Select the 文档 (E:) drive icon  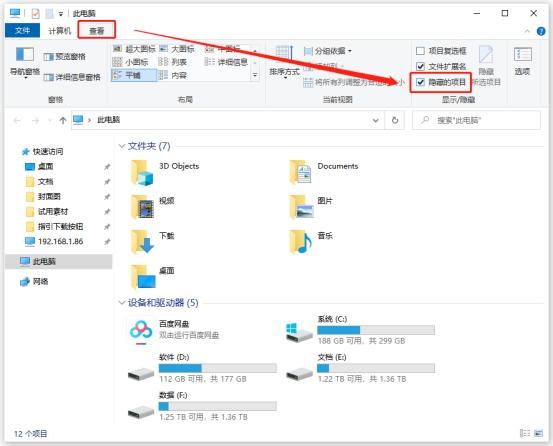point(299,373)
